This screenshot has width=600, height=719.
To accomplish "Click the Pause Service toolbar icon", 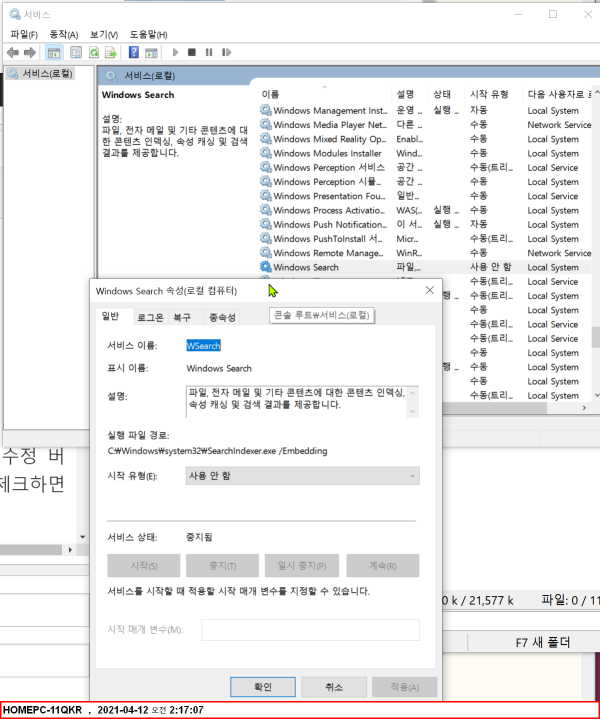I will coord(209,52).
